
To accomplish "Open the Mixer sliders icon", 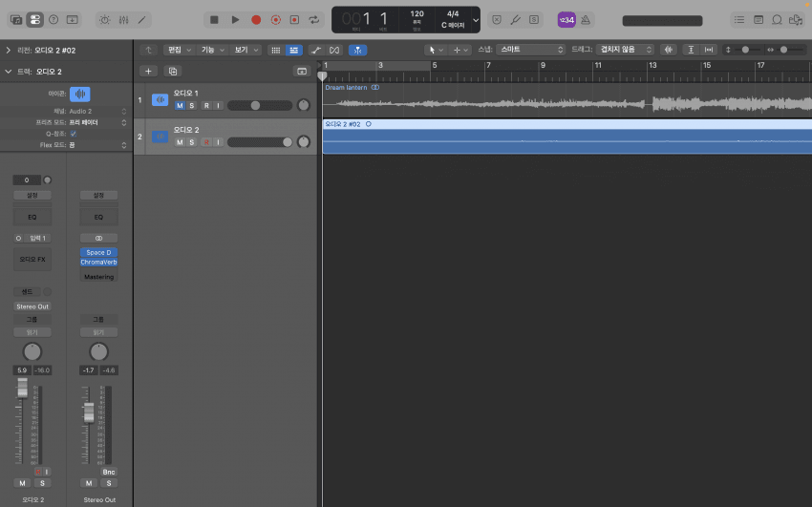I will pos(124,19).
